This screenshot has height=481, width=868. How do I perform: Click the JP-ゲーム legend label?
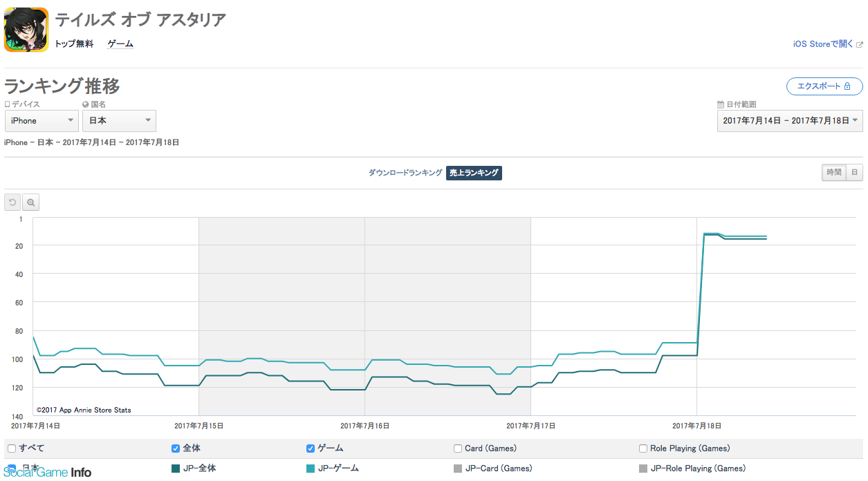(x=339, y=469)
